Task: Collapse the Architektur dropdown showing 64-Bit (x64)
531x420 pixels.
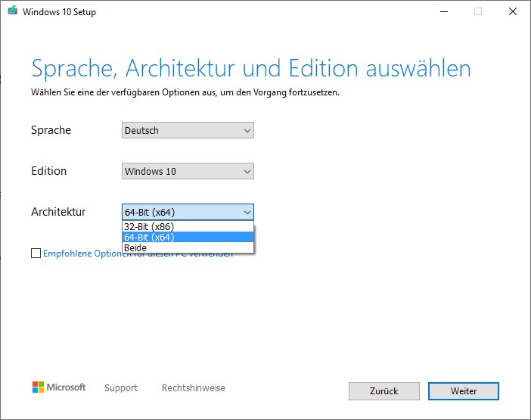Action: (x=188, y=212)
